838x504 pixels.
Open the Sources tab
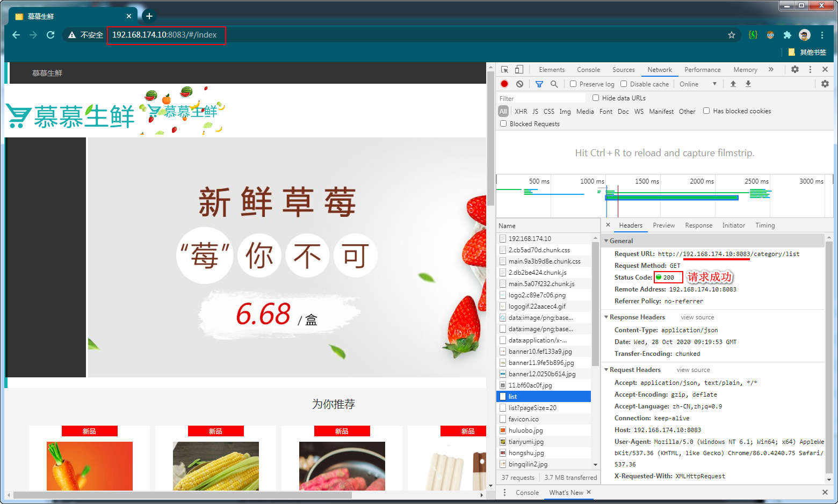624,70
